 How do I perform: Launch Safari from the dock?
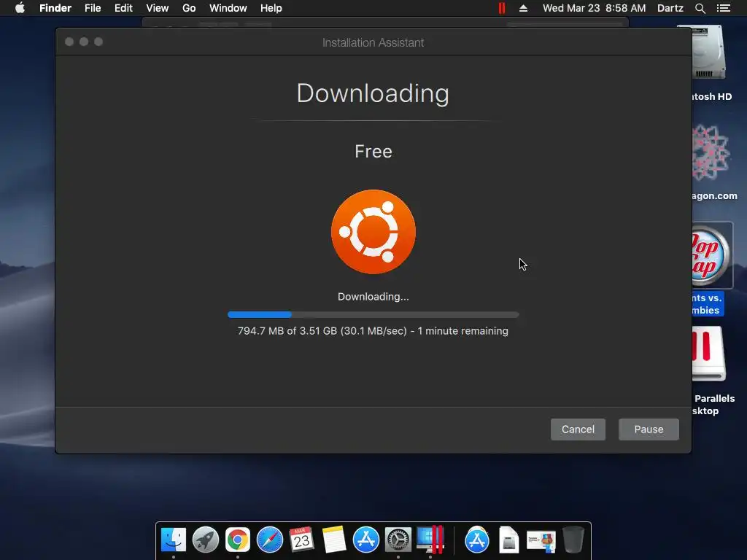pos(270,540)
